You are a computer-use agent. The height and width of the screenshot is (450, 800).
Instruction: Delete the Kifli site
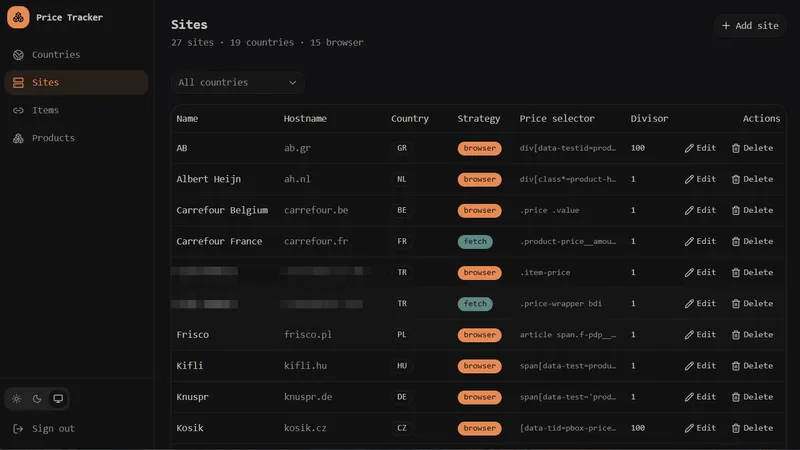pyautogui.click(x=753, y=366)
